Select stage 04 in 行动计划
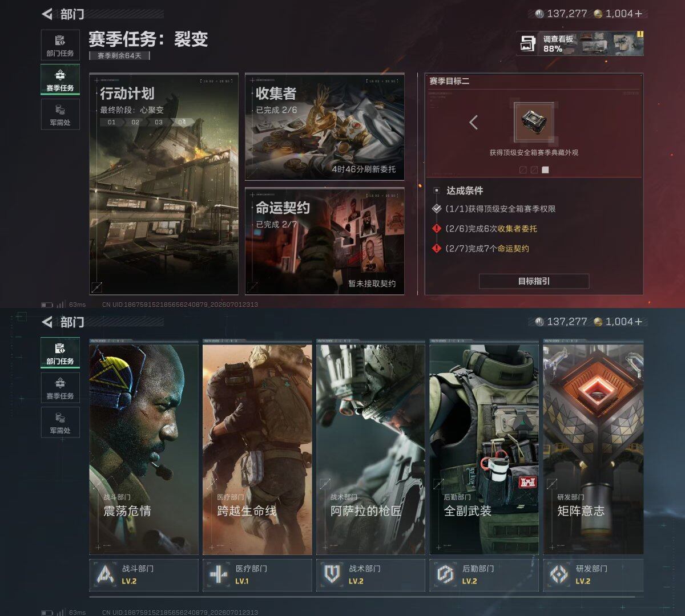The width and height of the screenshot is (685, 616). pyautogui.click(x=182, y=122)
